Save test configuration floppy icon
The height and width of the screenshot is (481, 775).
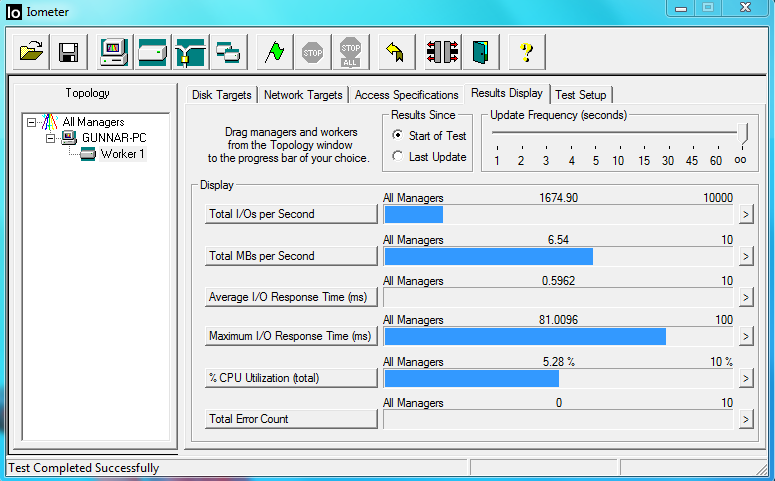[x=69, y=52]
